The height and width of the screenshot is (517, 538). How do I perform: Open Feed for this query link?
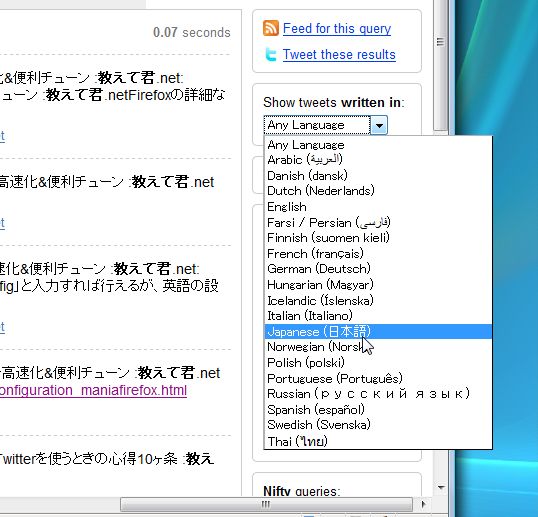point(337,28)
